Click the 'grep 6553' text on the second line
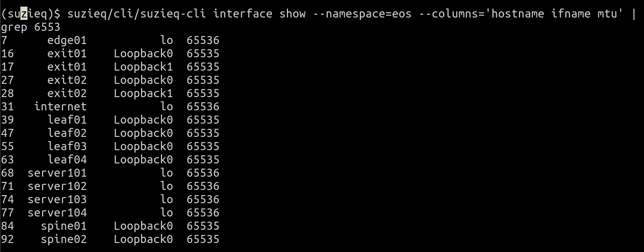This screenshot has height=252, width=644. (x=30, y=27)
